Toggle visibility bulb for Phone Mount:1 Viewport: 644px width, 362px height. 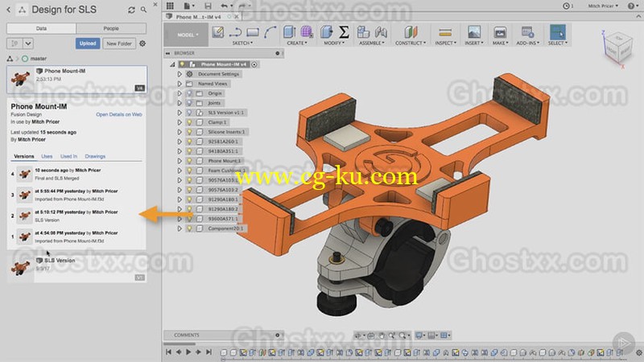[x=189, y=161]
